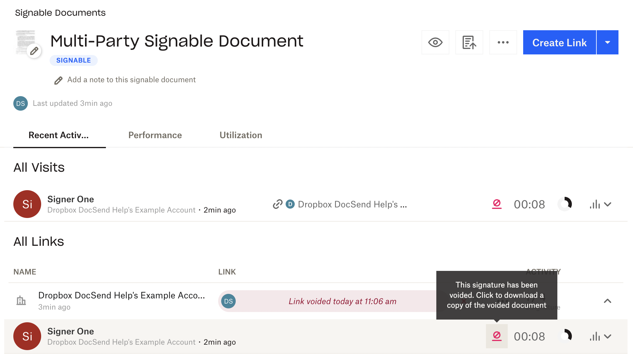
Task: Click the SIGNABLE badge
Action: 74,60
